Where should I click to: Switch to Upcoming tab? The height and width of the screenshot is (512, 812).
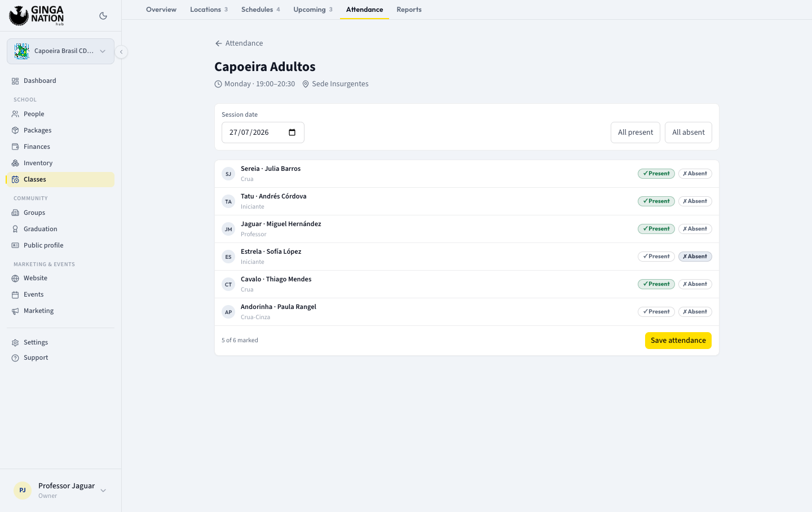(313, 10)
